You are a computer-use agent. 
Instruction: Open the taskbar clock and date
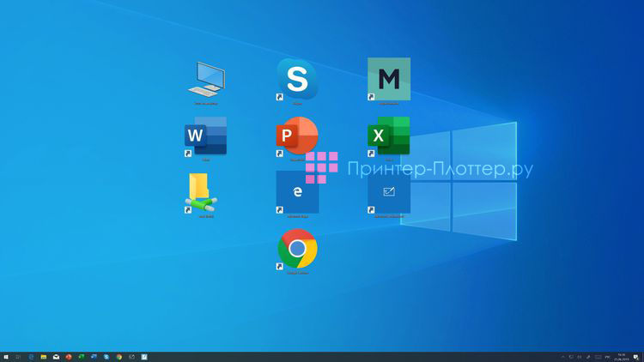(620, 356)
